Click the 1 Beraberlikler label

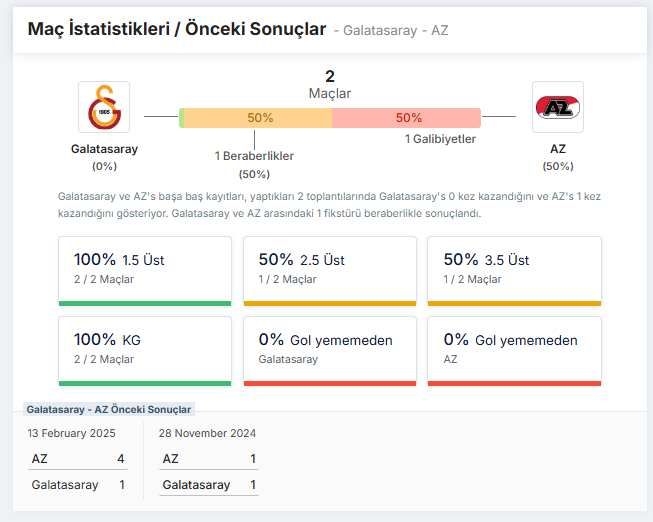click(x=254, y=156)
